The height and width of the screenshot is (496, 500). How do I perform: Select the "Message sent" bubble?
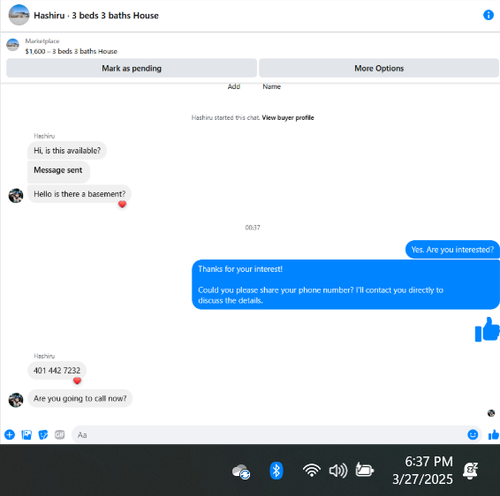click(58, 171)
